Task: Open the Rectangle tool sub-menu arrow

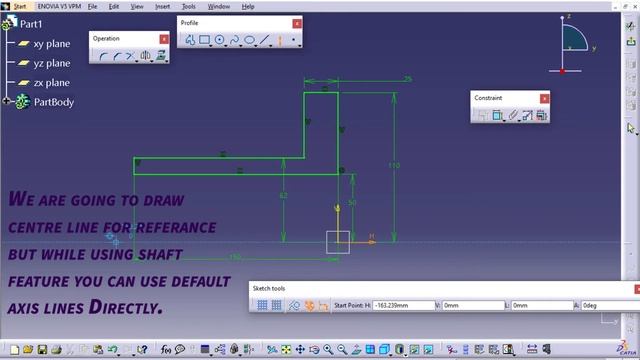Action: click(211, 46)
